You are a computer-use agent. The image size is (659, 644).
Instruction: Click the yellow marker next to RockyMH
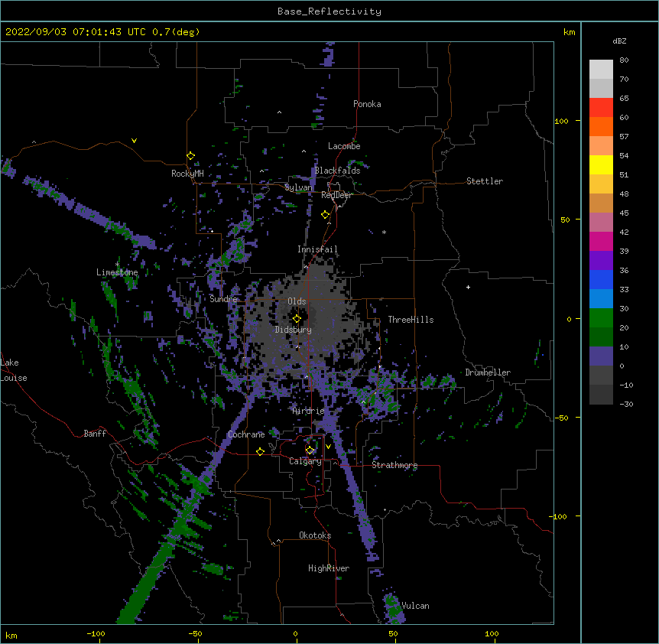tap(190, 156)
